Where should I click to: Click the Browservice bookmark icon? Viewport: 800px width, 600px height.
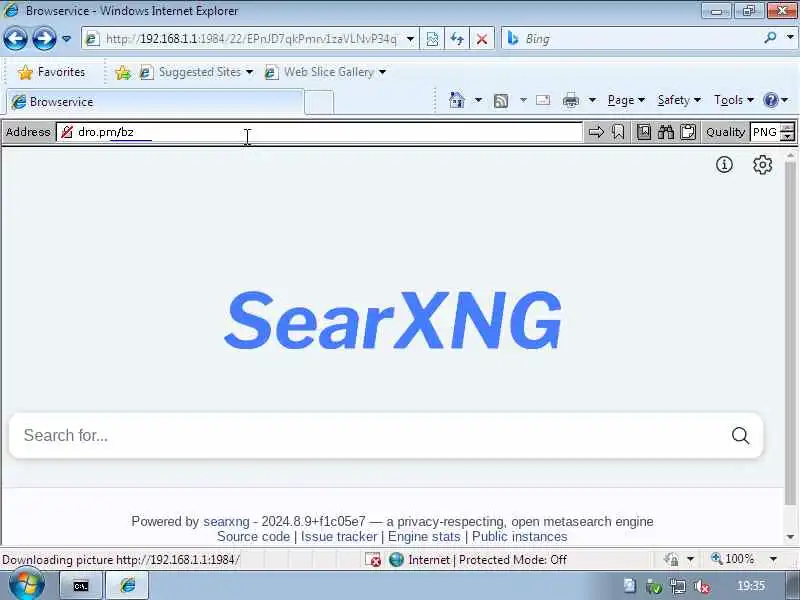[618, 132]
